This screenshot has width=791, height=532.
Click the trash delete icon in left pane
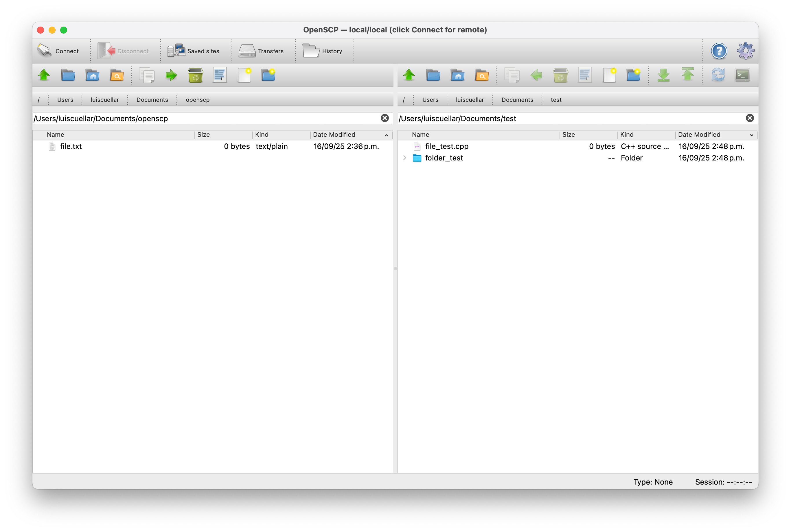[x=196, y=75]
